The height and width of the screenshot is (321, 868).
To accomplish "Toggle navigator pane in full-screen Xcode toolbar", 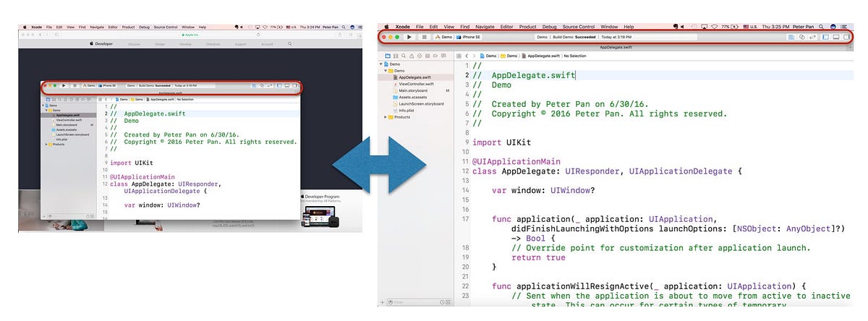I will click(825, 37).
